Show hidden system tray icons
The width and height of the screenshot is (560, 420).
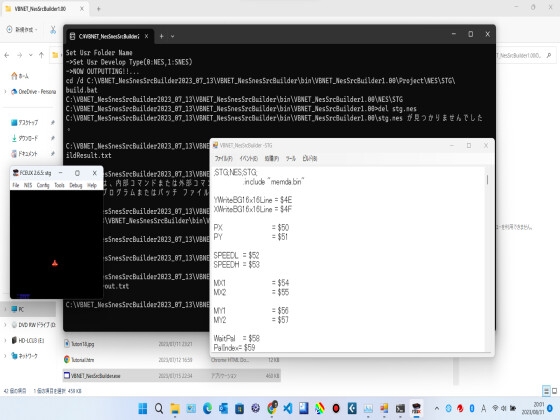pos(437,408)
